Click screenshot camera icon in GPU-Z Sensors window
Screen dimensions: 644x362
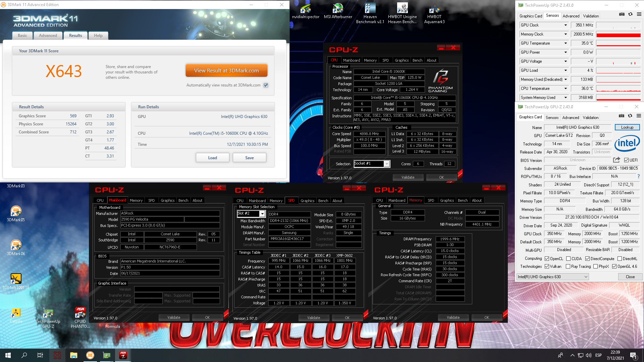coord(622,14)
